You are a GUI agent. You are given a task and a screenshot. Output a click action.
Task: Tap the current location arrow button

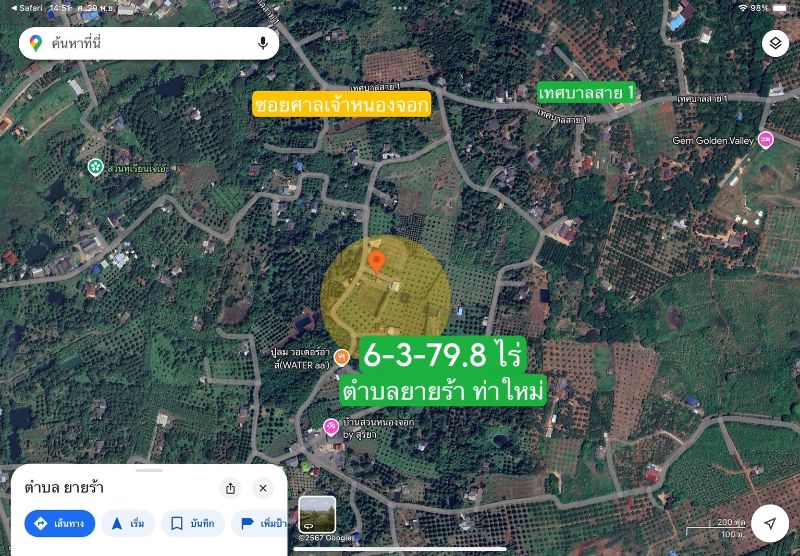769,523
